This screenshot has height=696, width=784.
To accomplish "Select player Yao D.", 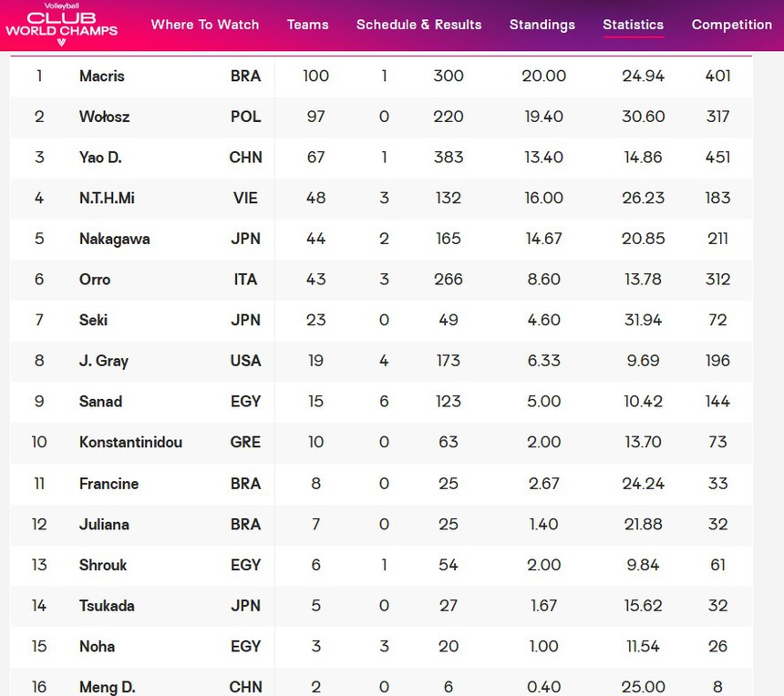I will tap(100, 158).
